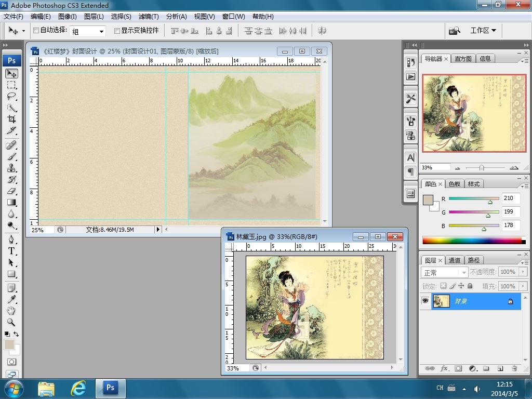The width and height of the screenshot is (532, 399).
Task: Select the Eyedropper tool
Action: click(11, 299)
